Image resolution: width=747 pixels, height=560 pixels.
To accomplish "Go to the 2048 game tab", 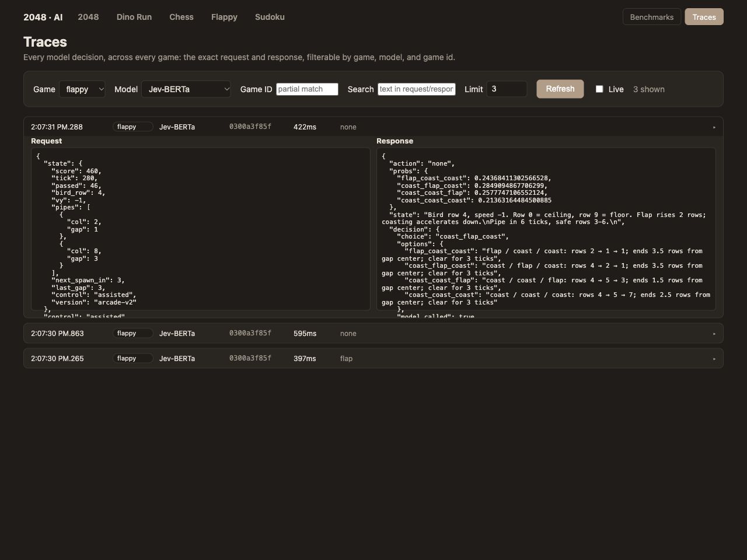I will (x=88, y=17).
